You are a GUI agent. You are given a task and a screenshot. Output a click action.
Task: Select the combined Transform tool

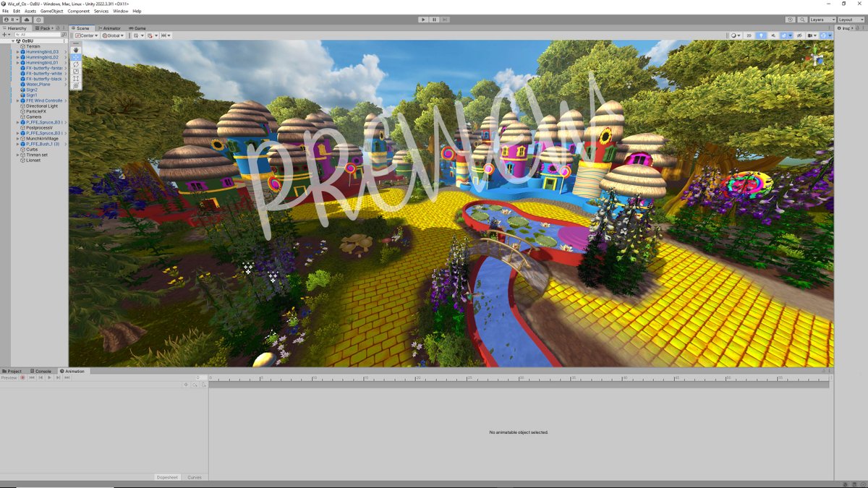click(x=76, y=86)
